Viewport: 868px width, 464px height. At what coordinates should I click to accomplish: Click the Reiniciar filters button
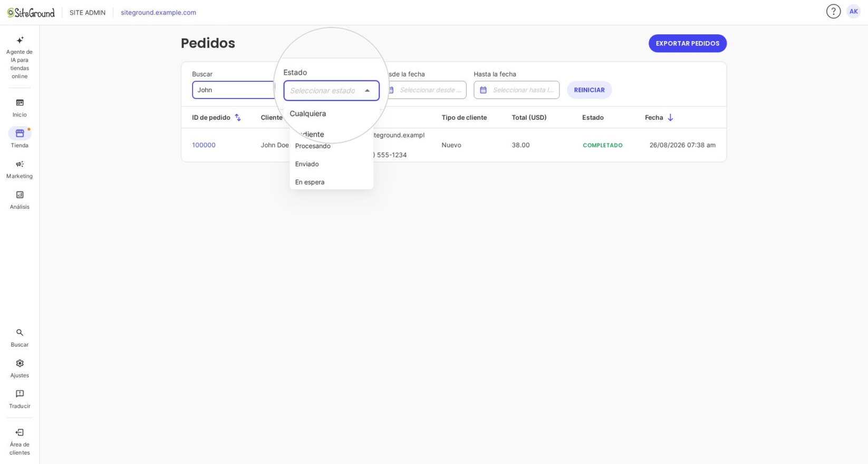pos(589,90)
